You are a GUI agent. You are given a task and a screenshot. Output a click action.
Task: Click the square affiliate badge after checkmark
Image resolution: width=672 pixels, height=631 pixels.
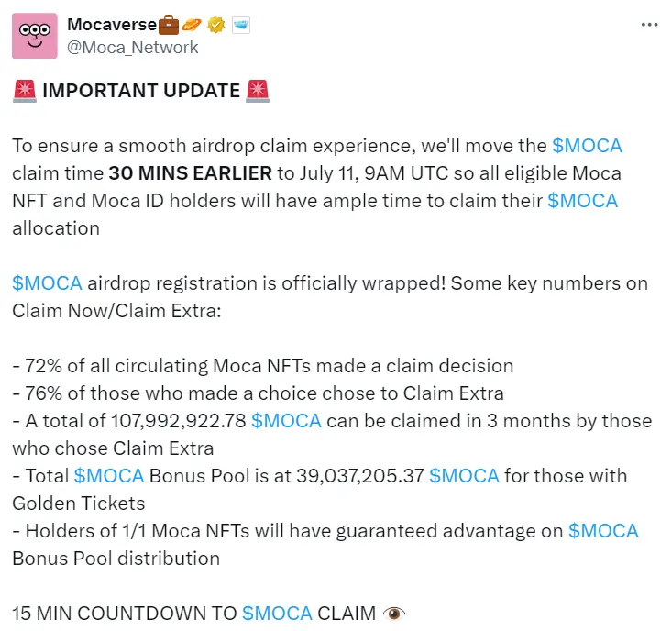[x=240, y=24]
